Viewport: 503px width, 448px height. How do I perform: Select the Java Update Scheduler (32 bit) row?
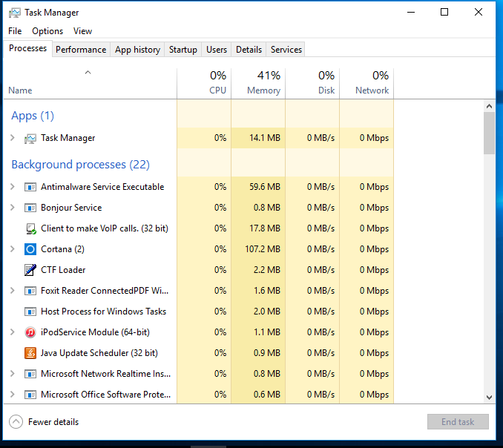pyautogui.click(x=199, y=353)
